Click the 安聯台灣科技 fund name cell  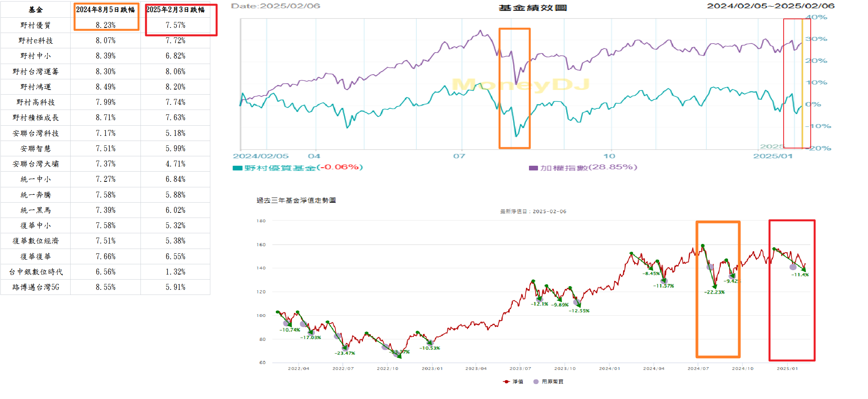click(35, 133)
